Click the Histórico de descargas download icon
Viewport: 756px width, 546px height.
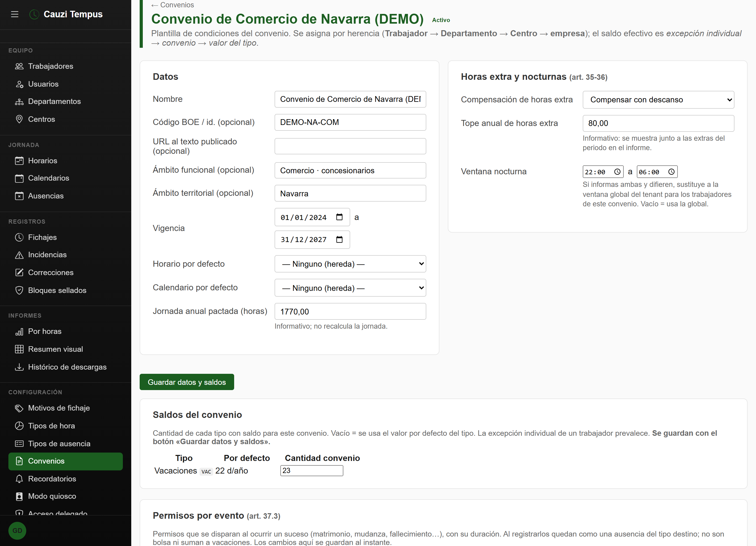19,367
